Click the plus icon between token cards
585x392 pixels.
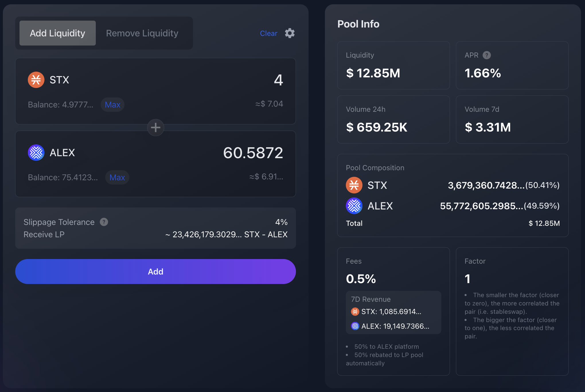[155, 128]
